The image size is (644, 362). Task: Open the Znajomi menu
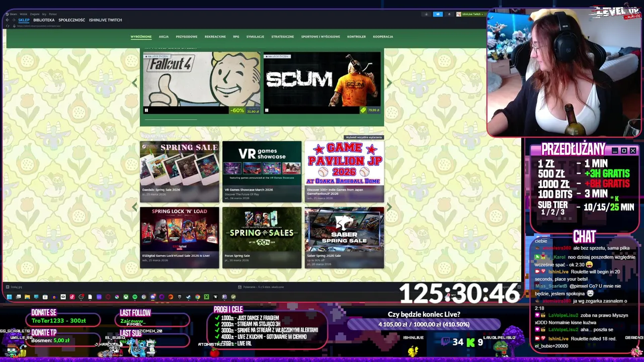click(35, 14)
